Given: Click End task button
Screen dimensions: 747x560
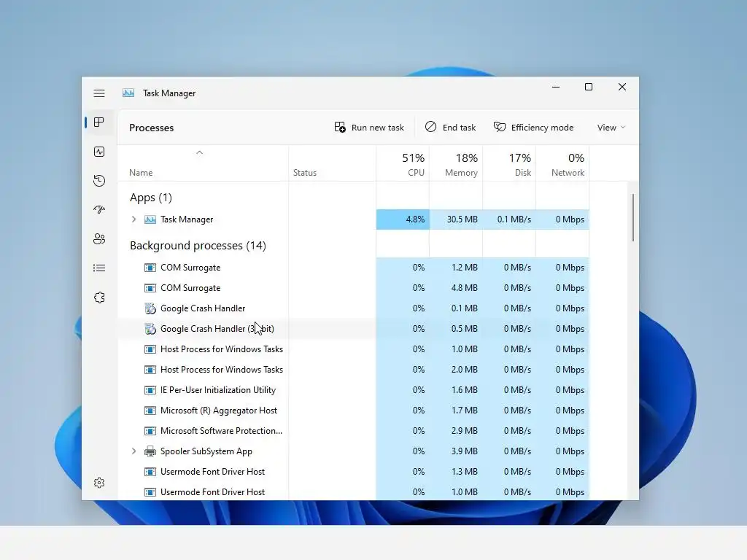Looking at the screenshot, I should (x=450, y=127).
